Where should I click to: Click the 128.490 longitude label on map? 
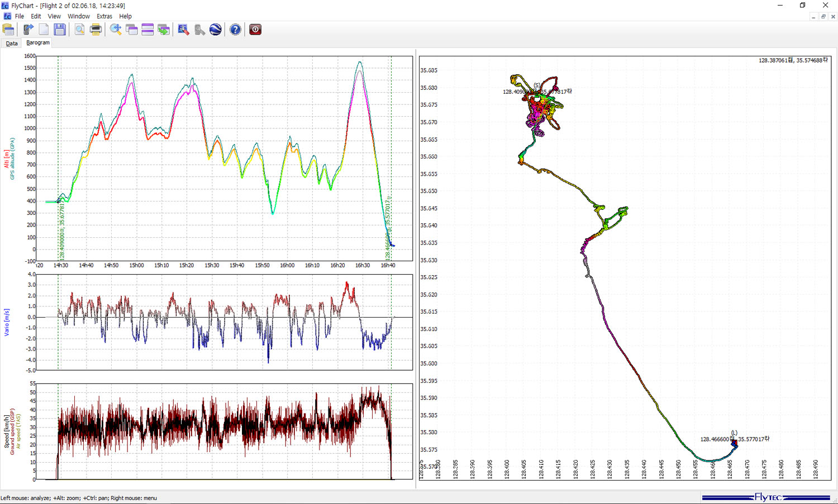click(x=816, y=469)
